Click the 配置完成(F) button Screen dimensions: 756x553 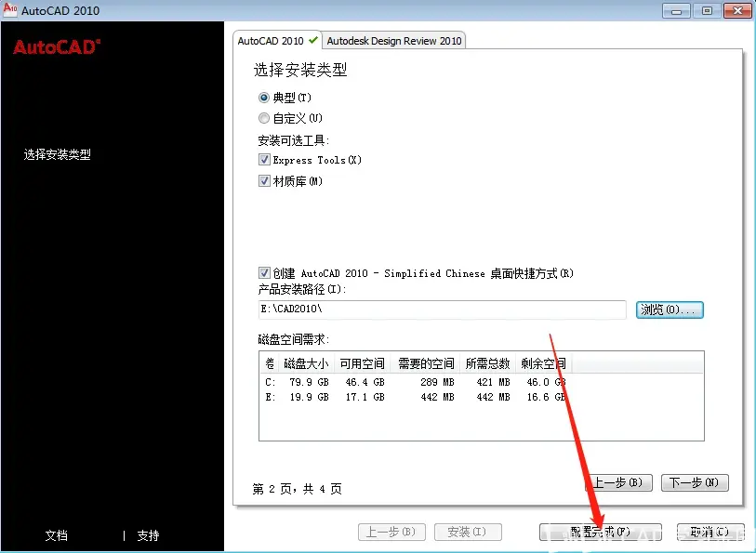[x=601, y=532]
